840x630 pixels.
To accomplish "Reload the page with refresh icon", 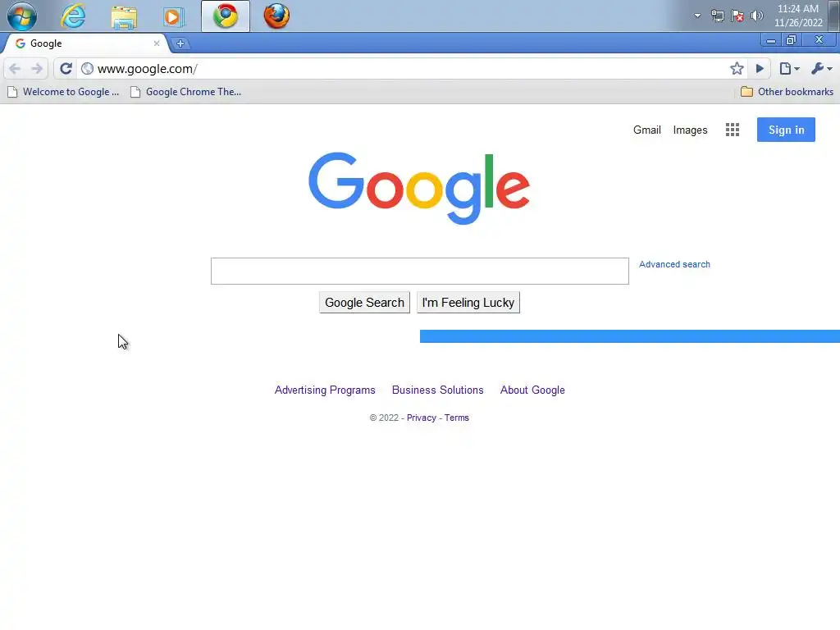I will [x=66, y=69].
